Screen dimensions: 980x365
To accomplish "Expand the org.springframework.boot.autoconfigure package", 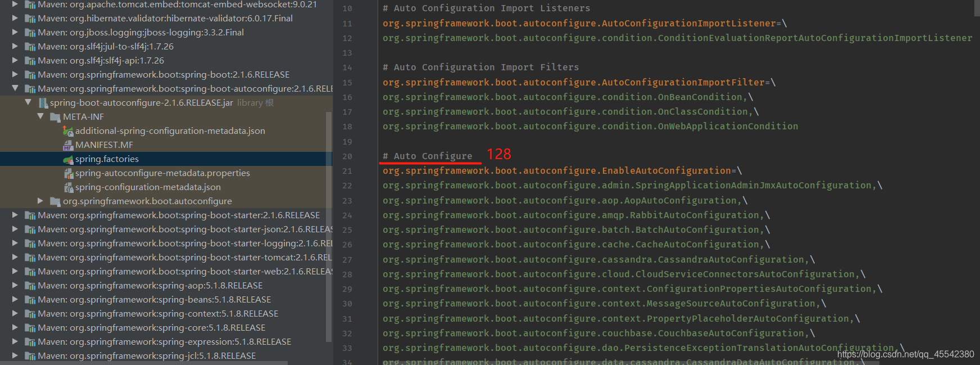I will click(40, 201).
